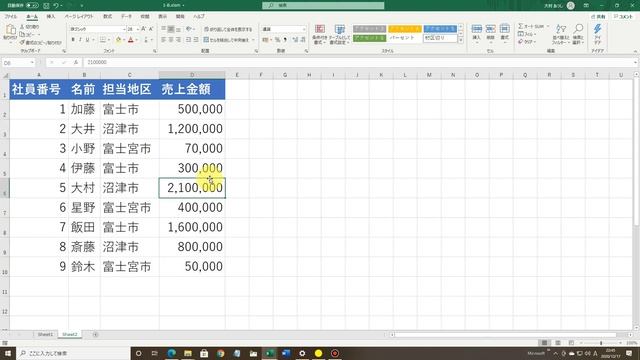Click the AutoSum sigma button

(531, 26)
